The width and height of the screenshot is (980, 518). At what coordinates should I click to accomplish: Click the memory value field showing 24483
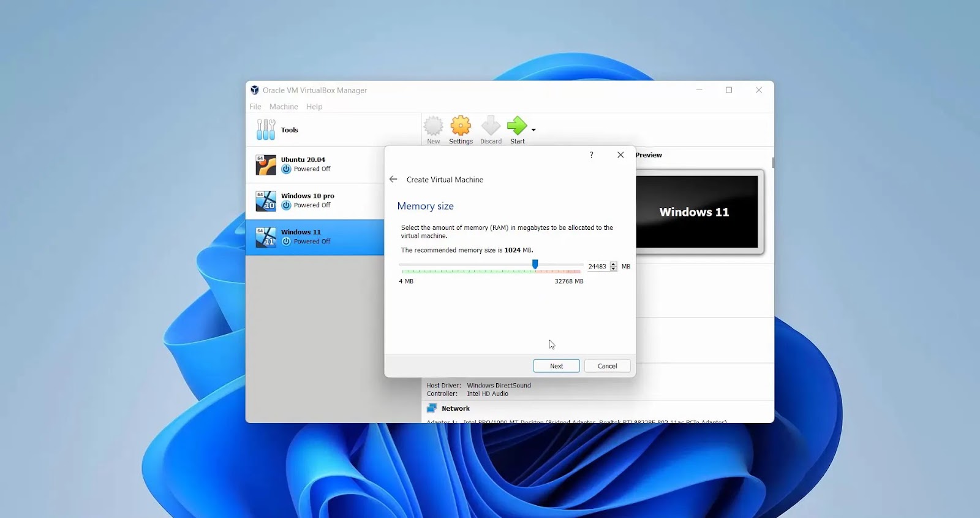coord(598,267)
